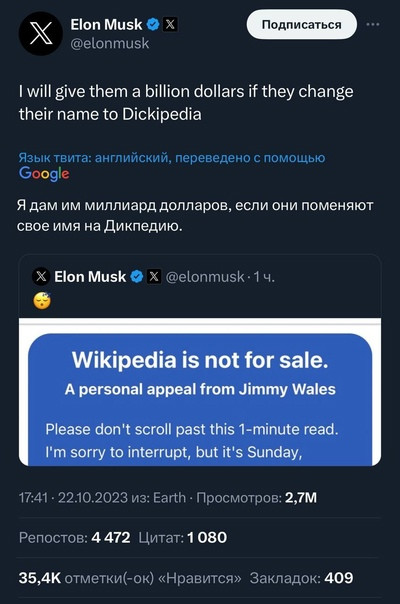Open the 35,4K likes list
The image size is (400, 604).
130,578
